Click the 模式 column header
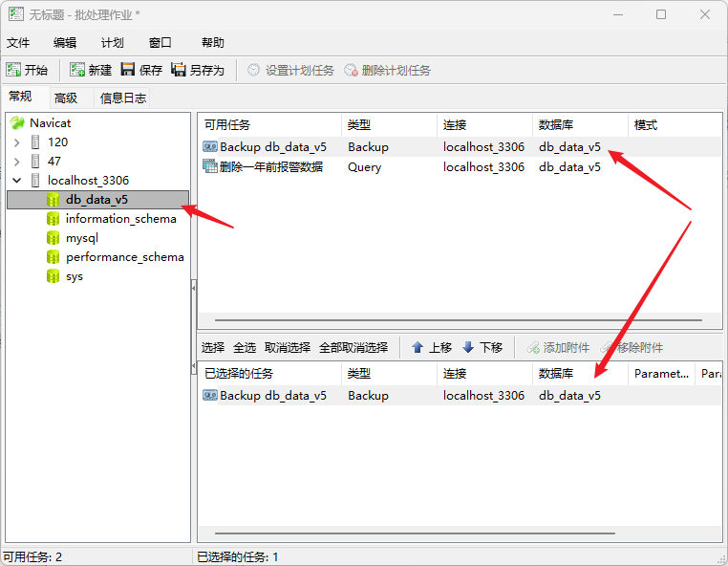 click(675, 125)
